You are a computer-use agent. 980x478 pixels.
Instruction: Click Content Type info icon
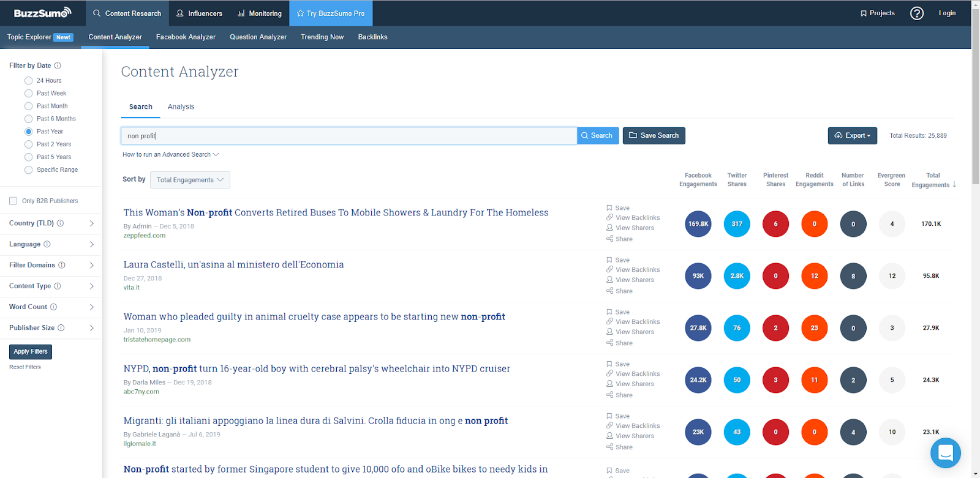click(x=58, y=286)
